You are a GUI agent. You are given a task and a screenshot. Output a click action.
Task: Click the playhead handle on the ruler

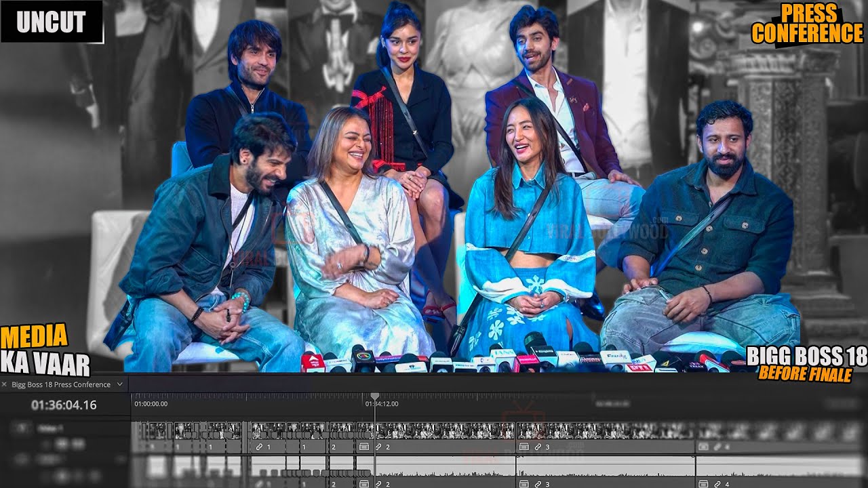[374, 396]
